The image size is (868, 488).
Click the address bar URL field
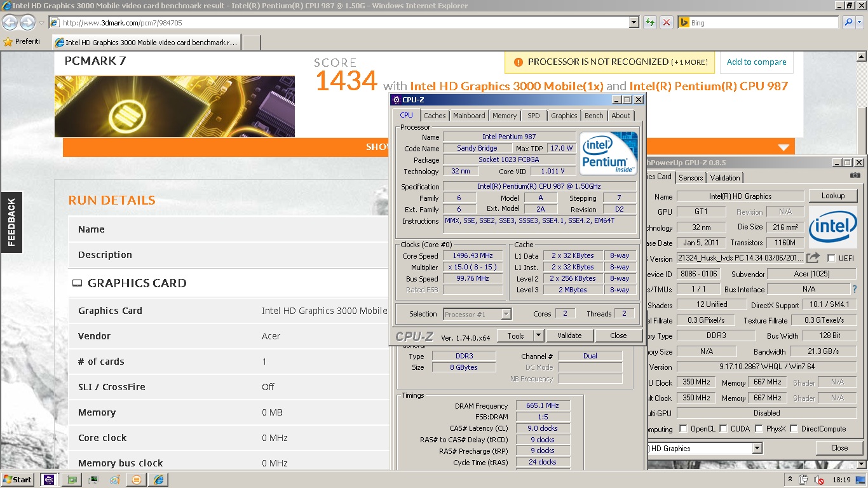point(343,23)
